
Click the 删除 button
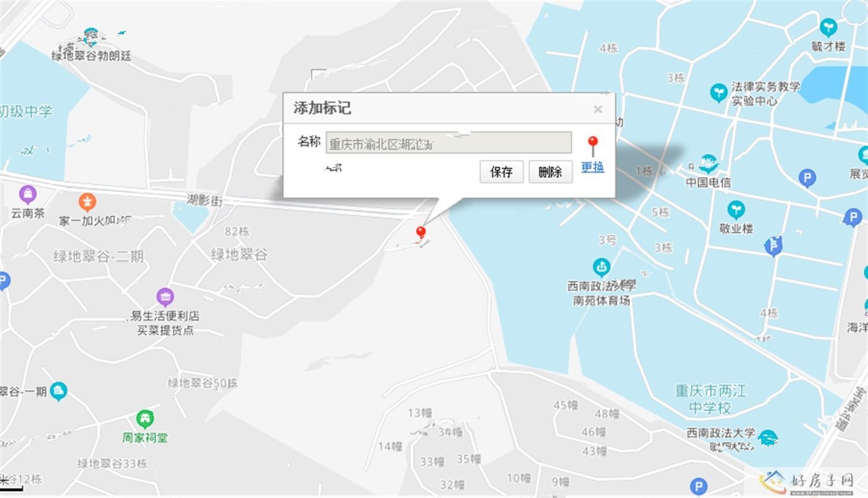[551, 172]
